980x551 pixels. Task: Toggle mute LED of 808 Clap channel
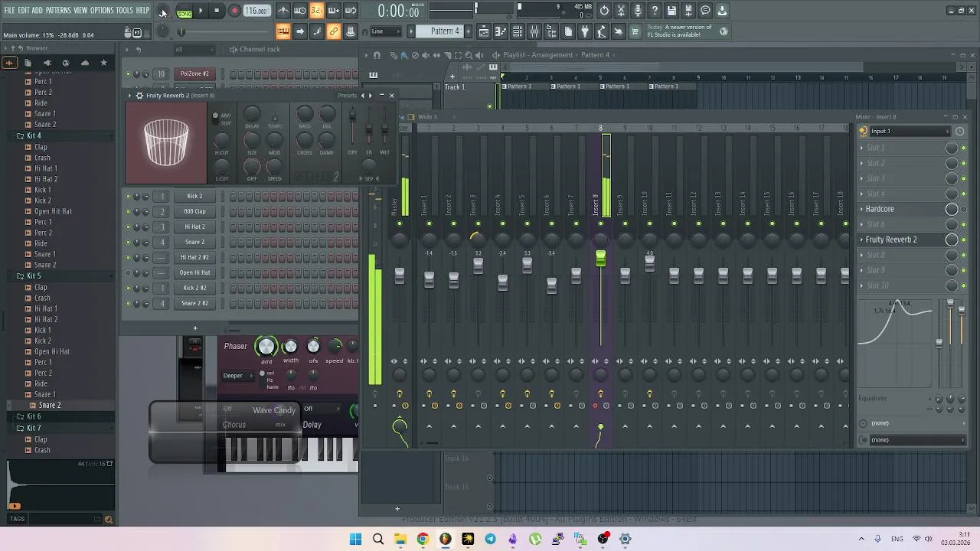click(128, 212)
